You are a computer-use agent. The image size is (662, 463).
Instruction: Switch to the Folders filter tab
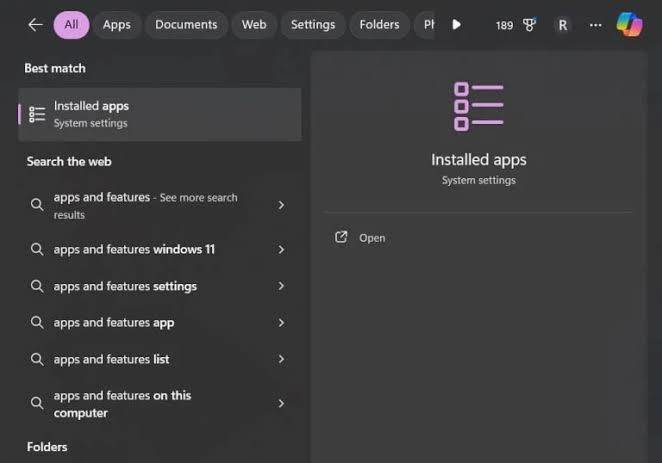pos(380,25)
